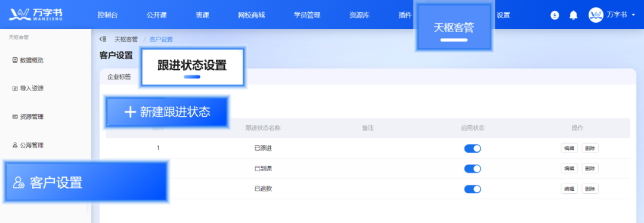Click the user avatar image
Image resolution: width=644 pixels, height=223 pixels.
click(x=596, y=15)
